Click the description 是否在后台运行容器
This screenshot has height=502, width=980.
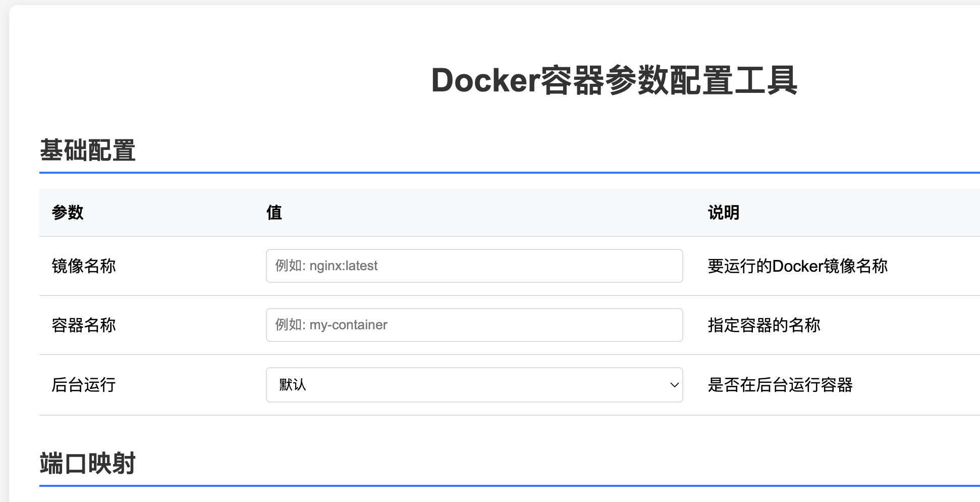tap(780, 385)
